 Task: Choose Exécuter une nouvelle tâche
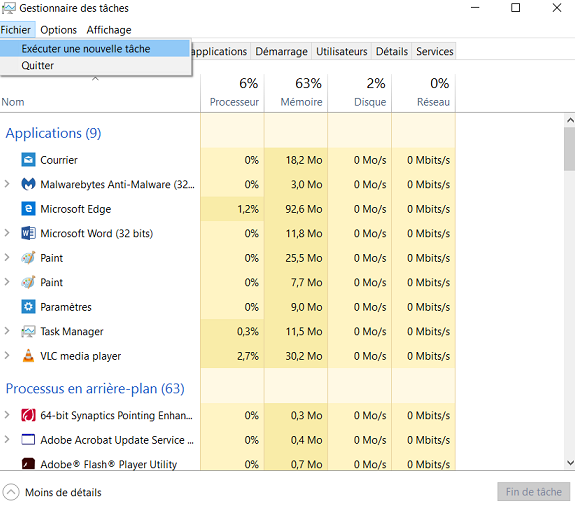coord(95,49)
